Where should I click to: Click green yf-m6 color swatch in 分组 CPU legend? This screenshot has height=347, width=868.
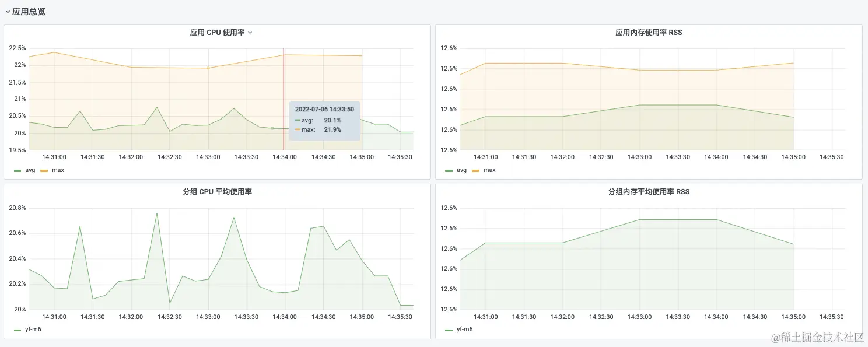pos(17,330)
